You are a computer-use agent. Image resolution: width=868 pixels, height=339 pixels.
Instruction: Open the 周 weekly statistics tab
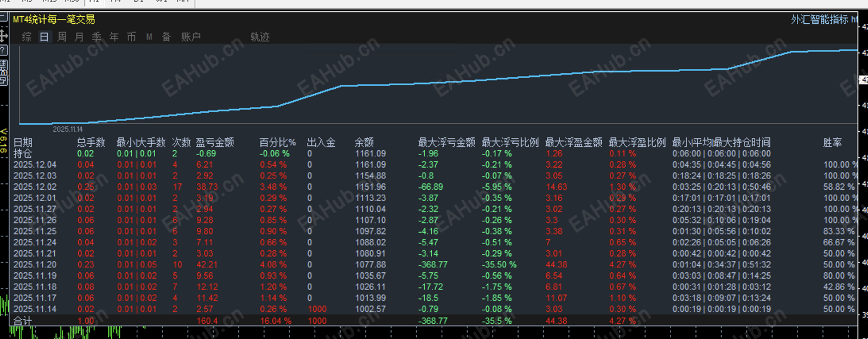click(62, 37)
